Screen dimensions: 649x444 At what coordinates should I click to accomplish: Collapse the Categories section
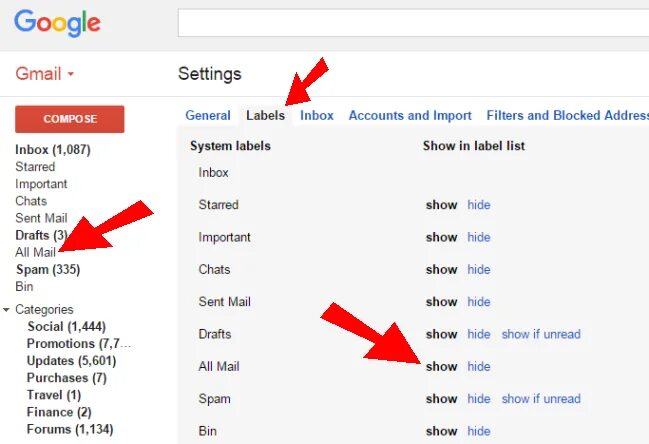point(6,310)
